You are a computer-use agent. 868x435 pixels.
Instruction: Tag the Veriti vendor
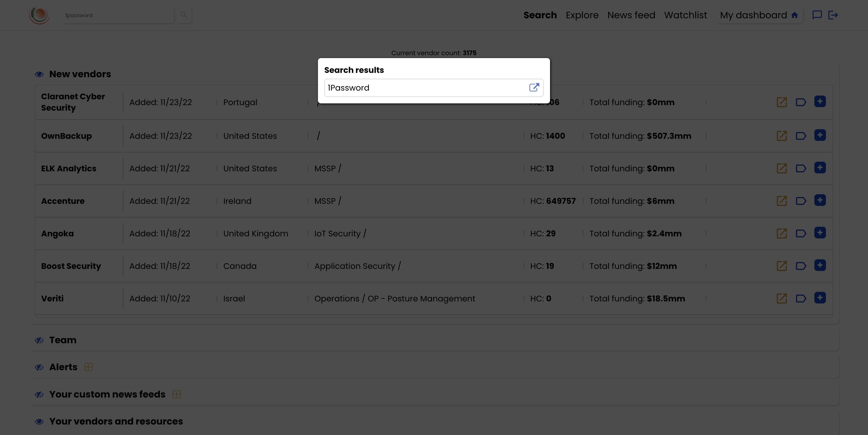[801, 299]
